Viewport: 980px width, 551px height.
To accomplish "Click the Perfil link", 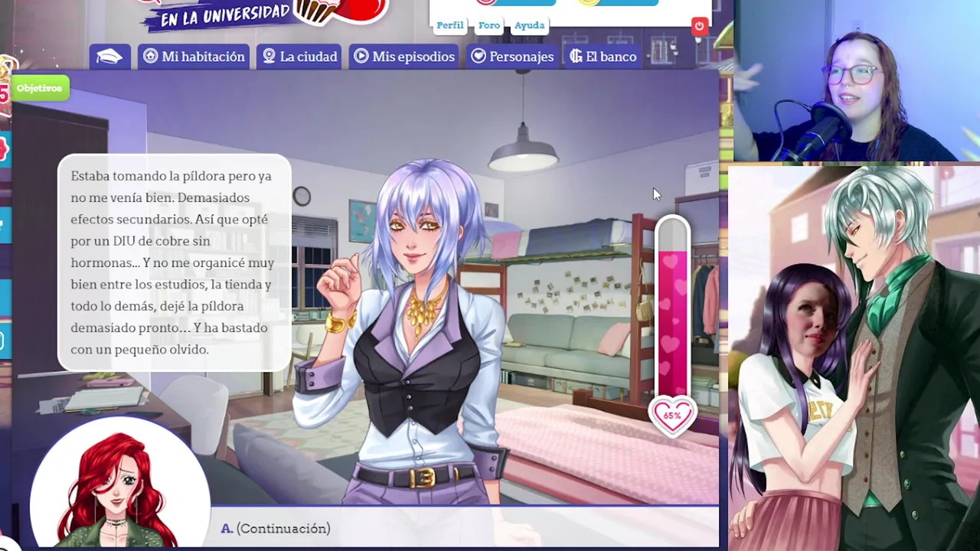I will click(x=449, y=25).
